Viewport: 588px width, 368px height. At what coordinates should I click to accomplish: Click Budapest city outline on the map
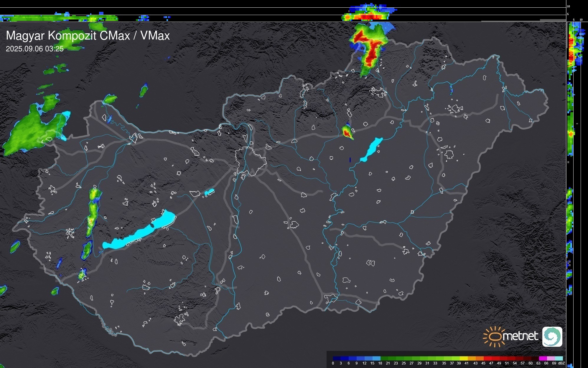click(251, 161)
